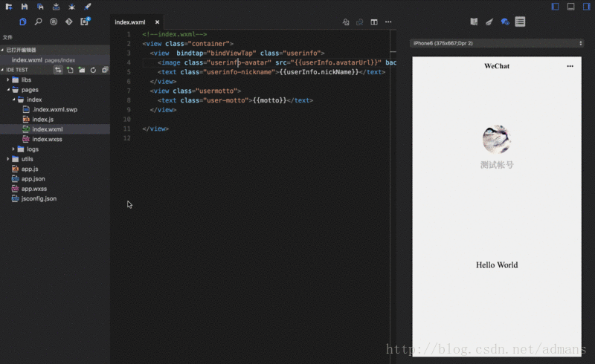Split the editor with the columns icon

pos(374,22)
